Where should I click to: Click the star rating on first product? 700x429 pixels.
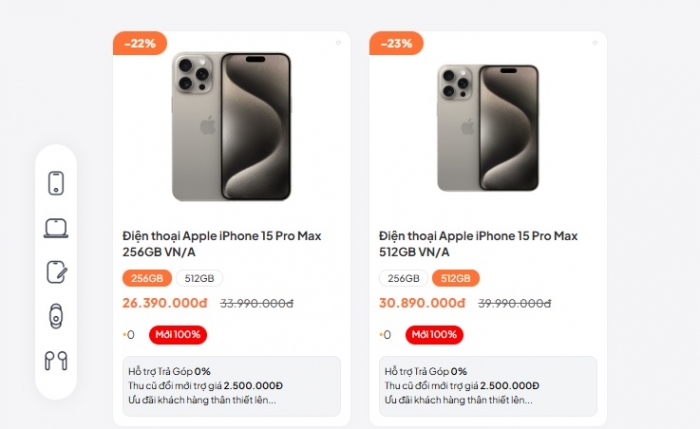128,335
